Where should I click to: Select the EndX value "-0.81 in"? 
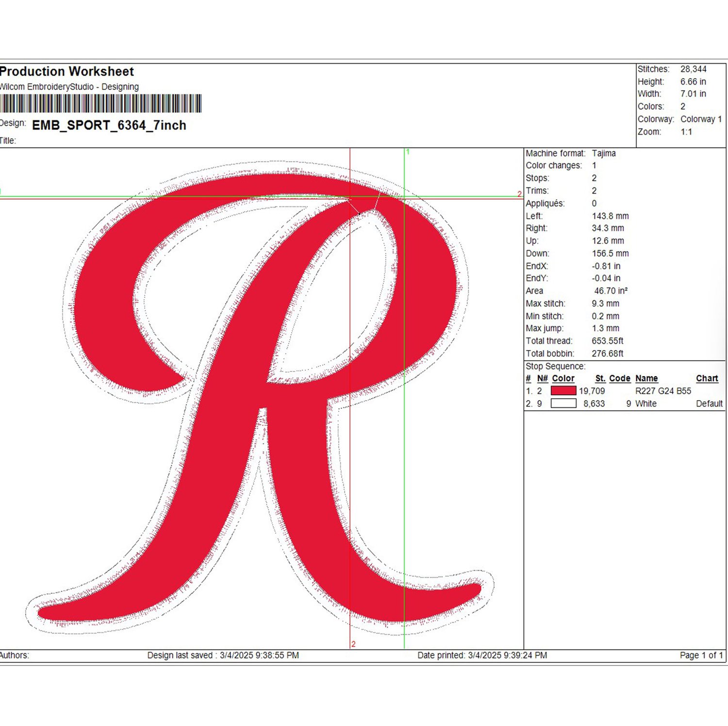pos(606,266)
